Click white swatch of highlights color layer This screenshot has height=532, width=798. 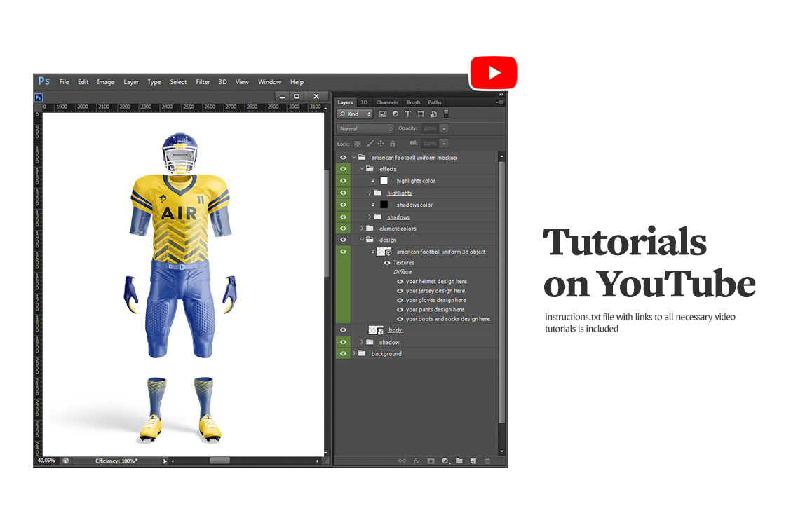[x=384, y=181]
